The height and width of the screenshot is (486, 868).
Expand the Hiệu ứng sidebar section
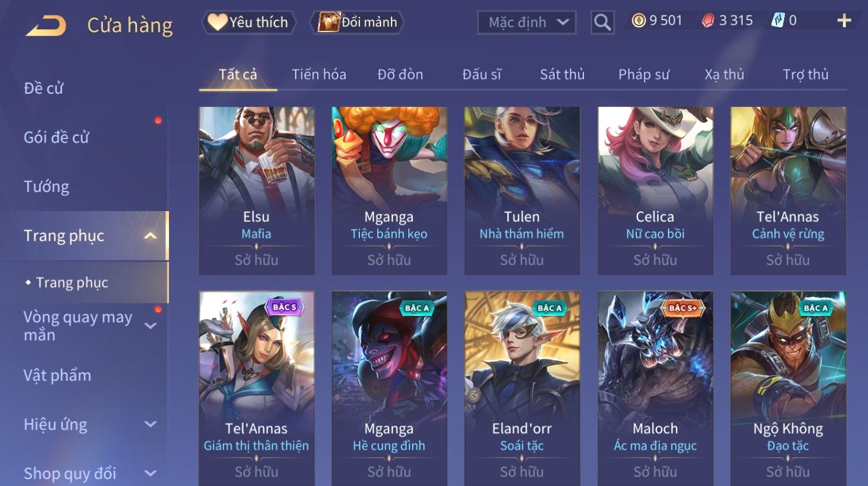pos(151,424)
